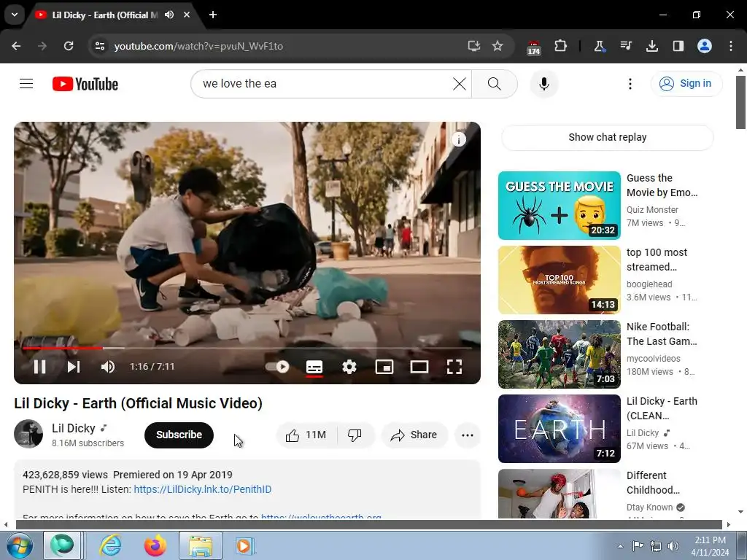Viewport: 747px width, 560px height.
Task: Like the video (11M)
Action: (306, 435)
